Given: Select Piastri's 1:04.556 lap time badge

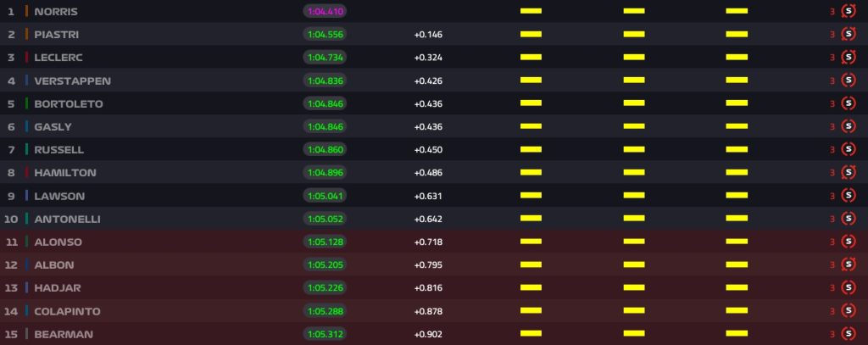Looking at the screenshot, I should (x=325, y=35).
